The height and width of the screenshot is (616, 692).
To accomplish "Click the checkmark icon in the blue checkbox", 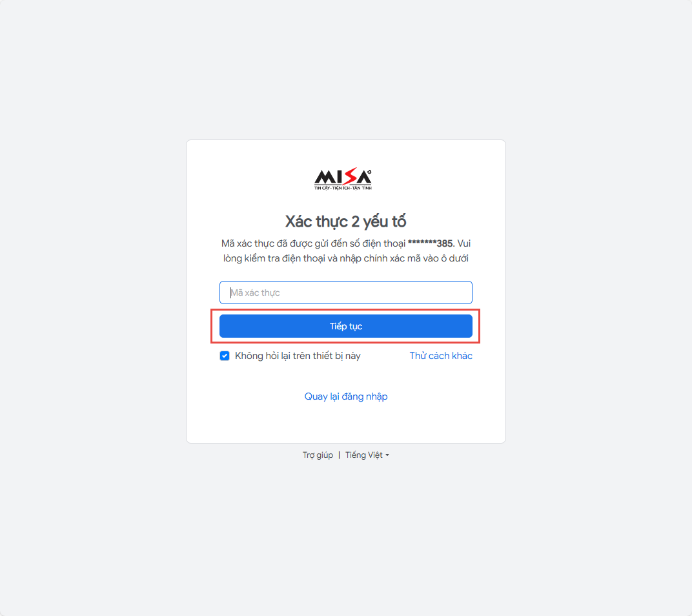I will click(x=225, y=356).
